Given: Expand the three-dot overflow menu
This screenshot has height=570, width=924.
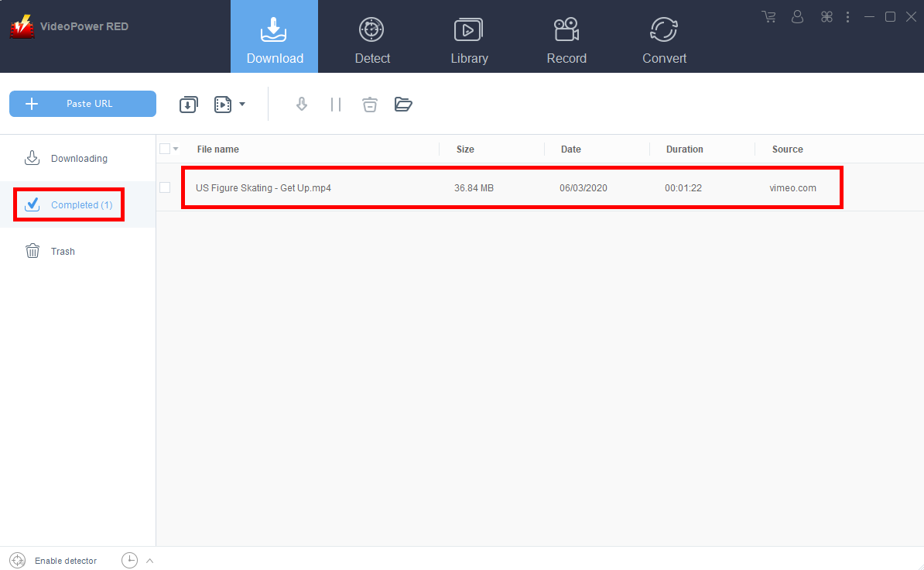Looking at the screenshot, I should point(847,16).
